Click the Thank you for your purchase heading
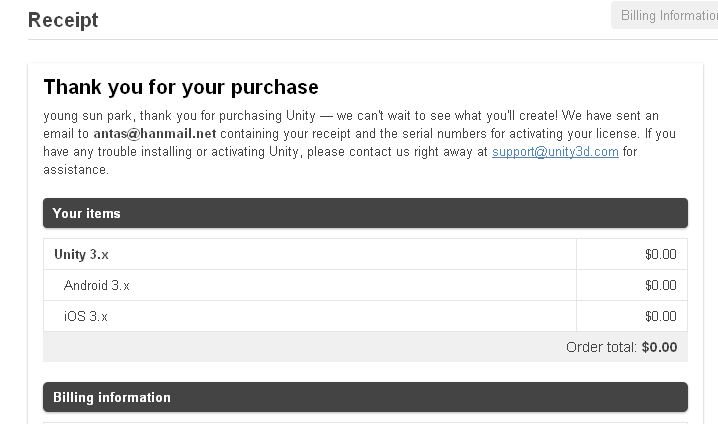Screen dimensions: 718x424 181,87
